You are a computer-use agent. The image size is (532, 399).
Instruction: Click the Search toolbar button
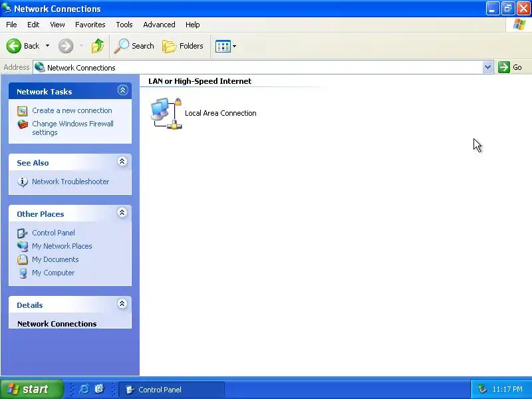tap(134, 46)
